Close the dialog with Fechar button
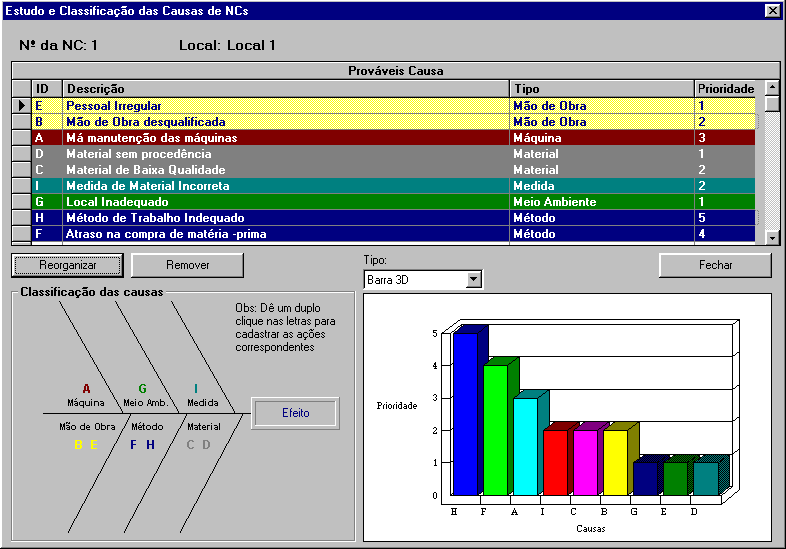The width and height of the screenshot is (786, 549). (x=715, y=265)
